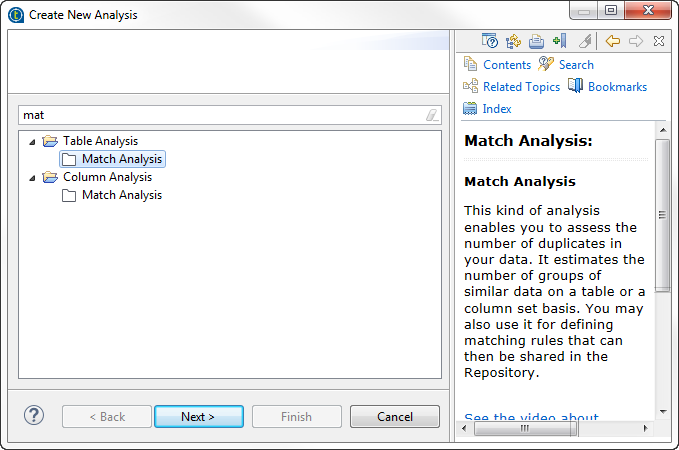The image size is (679, 450).
Task: Click the Print help topic icon
Action: pos(536,41)
